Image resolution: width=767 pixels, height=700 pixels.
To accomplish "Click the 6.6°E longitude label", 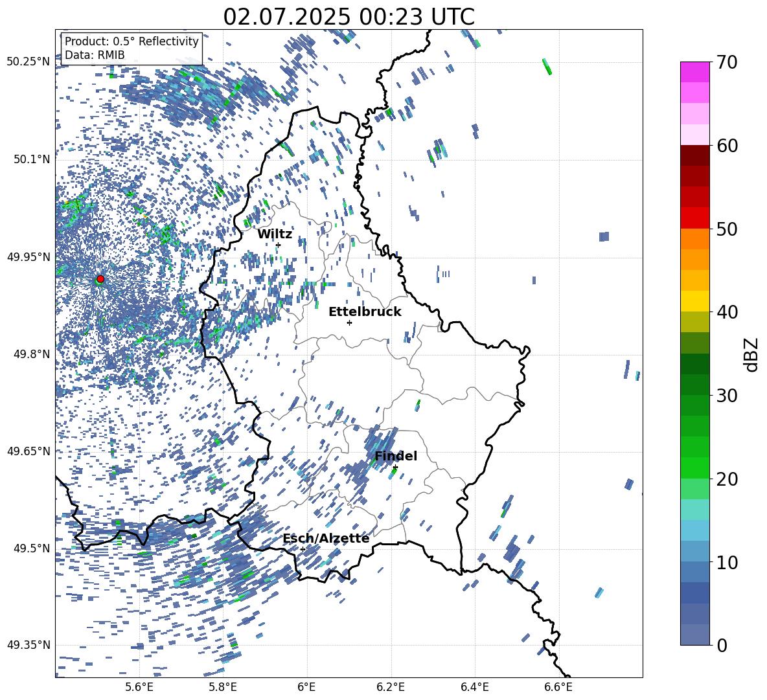I will pos(558,687).
